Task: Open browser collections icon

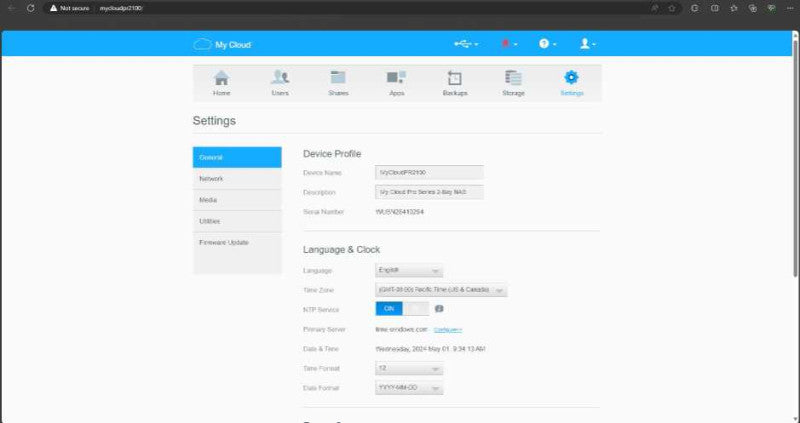Action: click(x=753, y=8)
